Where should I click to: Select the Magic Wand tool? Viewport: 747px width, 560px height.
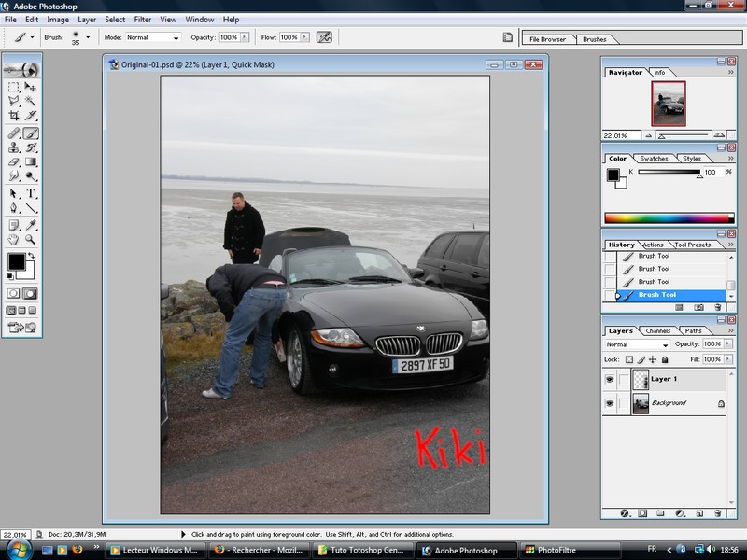[x=31, y=101]
